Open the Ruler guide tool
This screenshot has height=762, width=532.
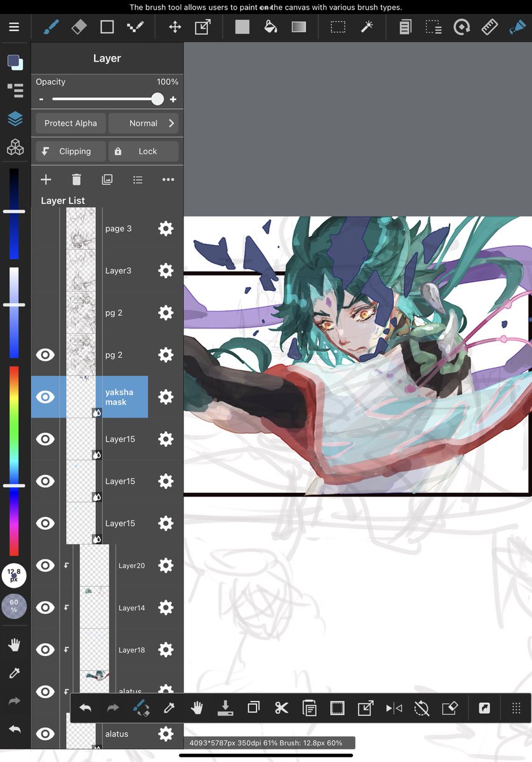tap(489, 27)
